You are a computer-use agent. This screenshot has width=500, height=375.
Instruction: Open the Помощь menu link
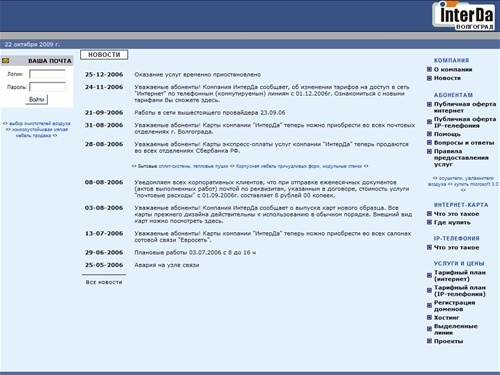tap(447, 134)
